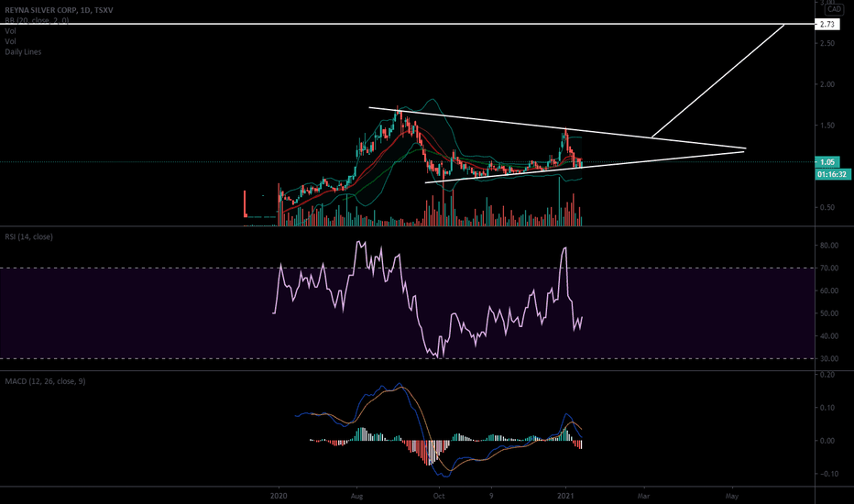
Task: Click the May time axis label
Action: [732, 496]
